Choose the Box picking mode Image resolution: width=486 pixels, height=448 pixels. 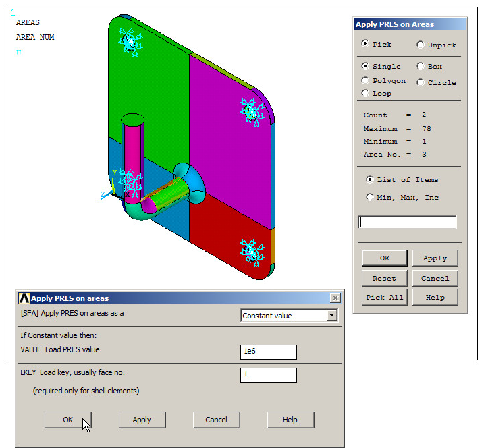421,66
